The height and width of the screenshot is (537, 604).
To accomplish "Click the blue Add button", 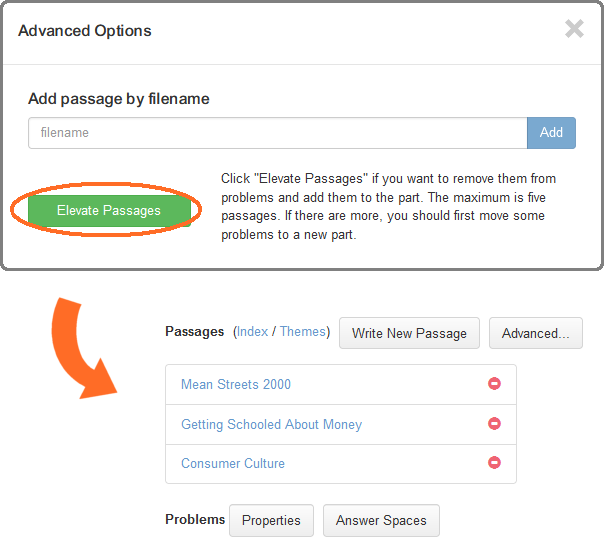I will 551,133.
